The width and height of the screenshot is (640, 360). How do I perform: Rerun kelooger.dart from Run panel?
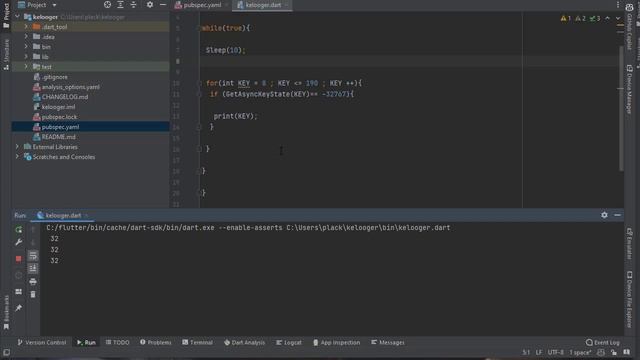(18, 230)
